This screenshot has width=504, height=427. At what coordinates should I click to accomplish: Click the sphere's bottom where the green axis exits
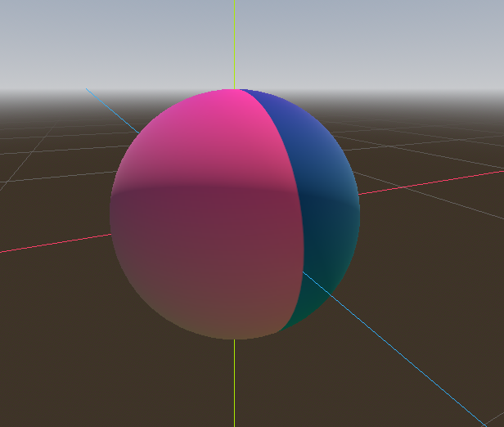[x=235, y=338]
